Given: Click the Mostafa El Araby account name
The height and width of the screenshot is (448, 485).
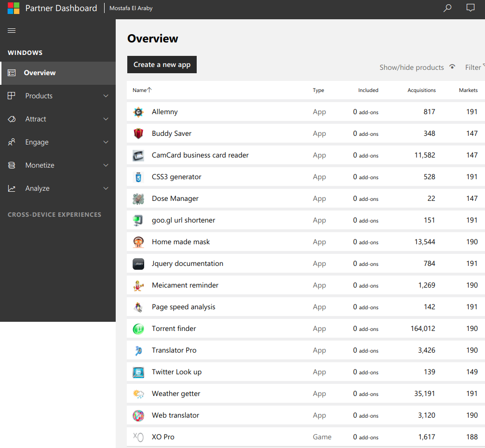Looking at the screenshot, I should [x=131, y=8].
